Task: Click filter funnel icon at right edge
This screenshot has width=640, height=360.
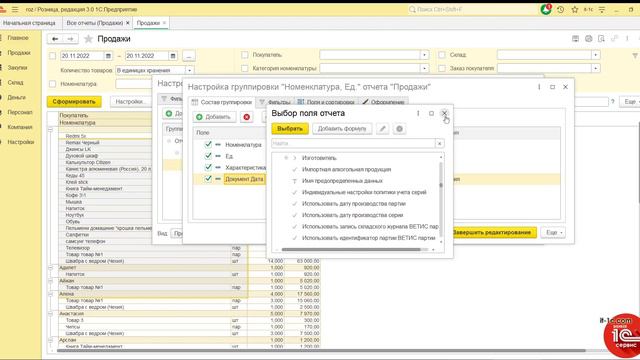Action: pos(635,55)
